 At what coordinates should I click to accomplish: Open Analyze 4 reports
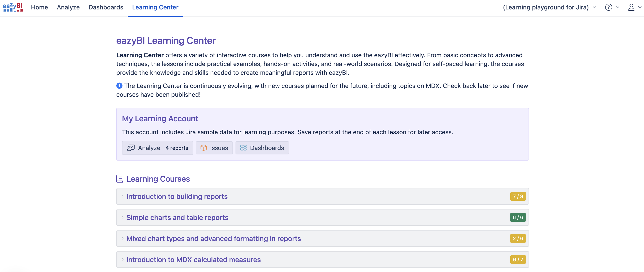158,148
